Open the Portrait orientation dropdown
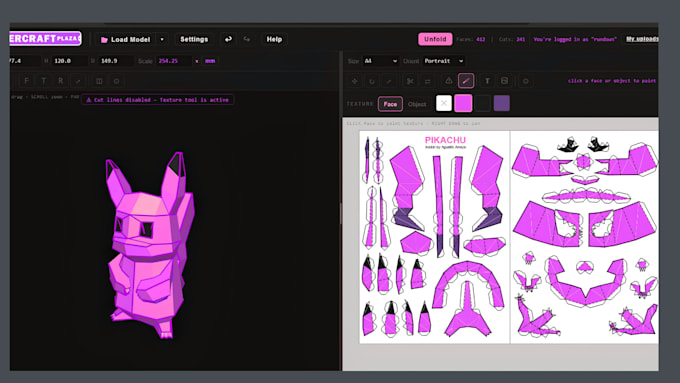Image resolution: width=680 pixels, height=383 pixels. tap(444, 61)
